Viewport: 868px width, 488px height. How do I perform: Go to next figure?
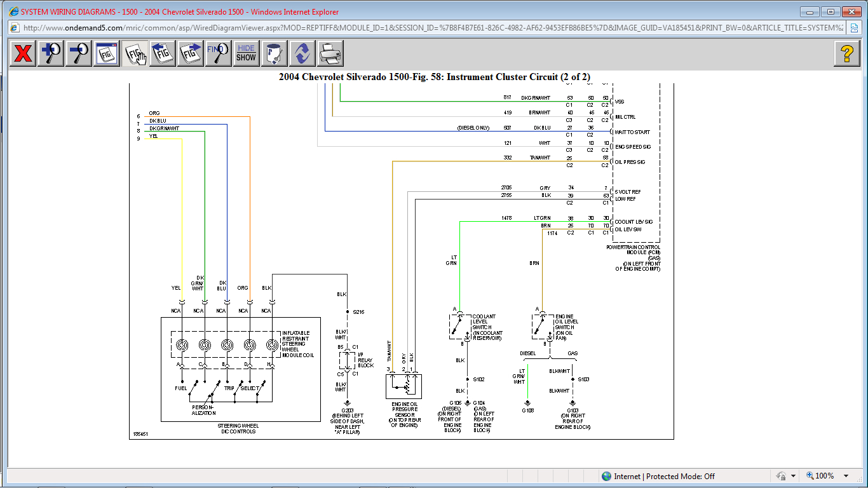[191, 53]
